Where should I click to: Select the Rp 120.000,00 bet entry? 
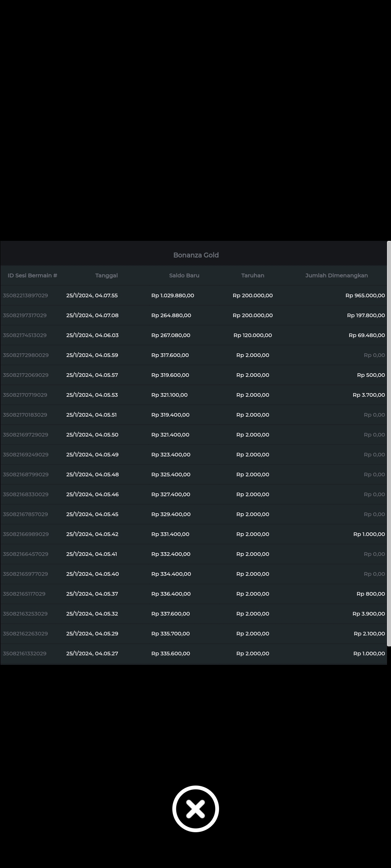pyautogui.click(x=253, y=335)
